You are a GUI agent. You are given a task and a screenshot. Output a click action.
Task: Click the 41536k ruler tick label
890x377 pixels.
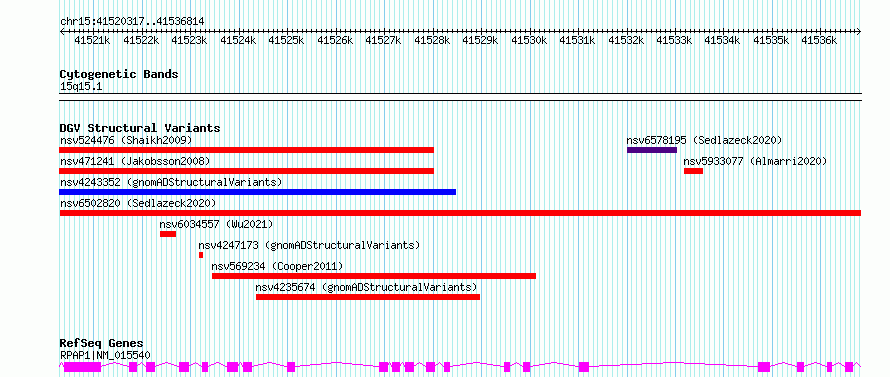tap(820, 41)
